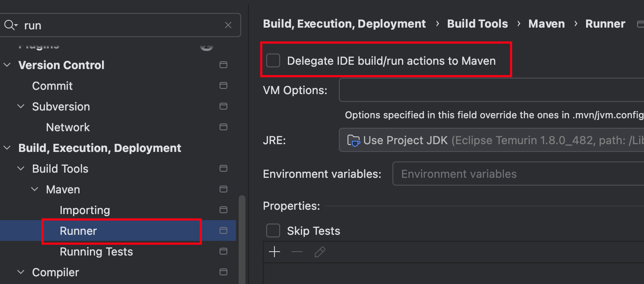
Task: Click the Build Tools breadcrumb link
Action: 478,24
